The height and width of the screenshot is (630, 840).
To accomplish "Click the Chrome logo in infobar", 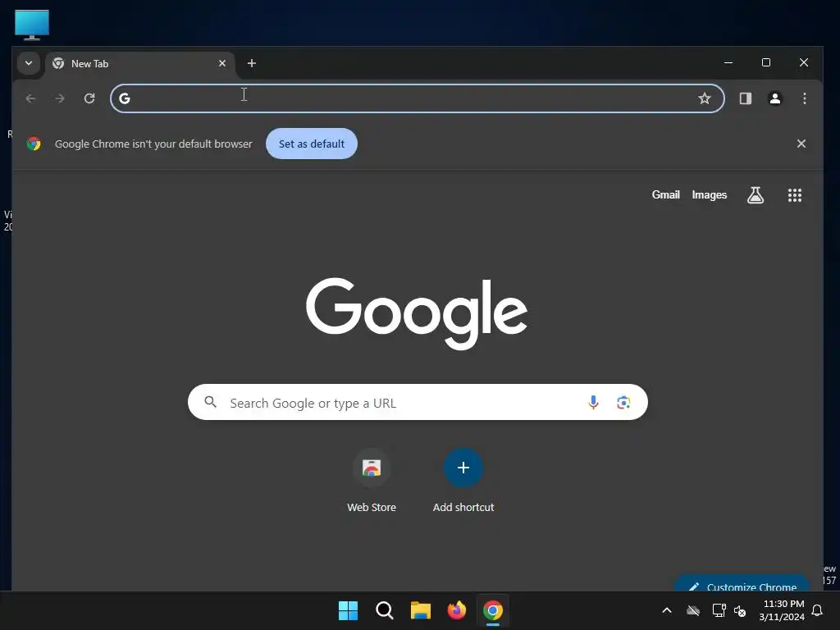I will (x=34, y=144).
